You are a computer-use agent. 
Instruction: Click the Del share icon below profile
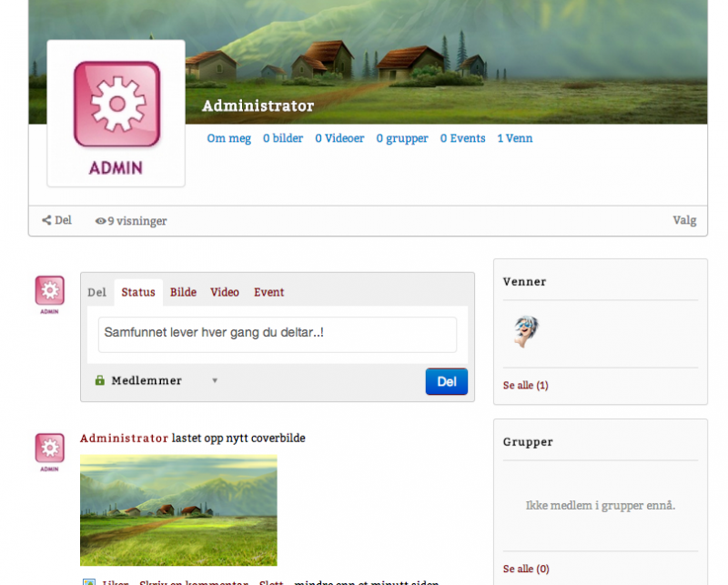pos(56,220)
